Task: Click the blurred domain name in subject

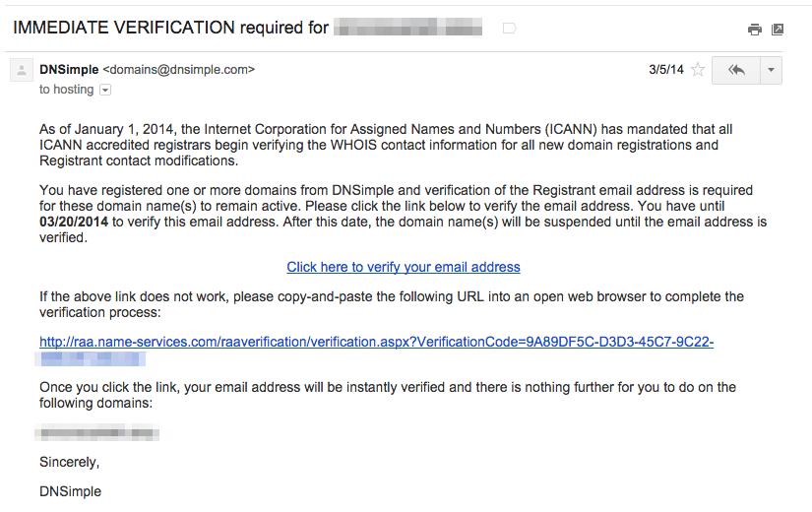Action: [408, 29]
